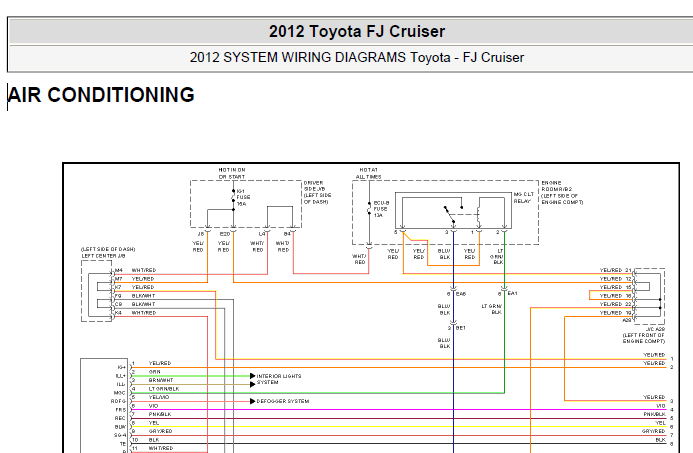Click the "RDFG" terminal label
693x453 pixels.
[x=118, y=401]
